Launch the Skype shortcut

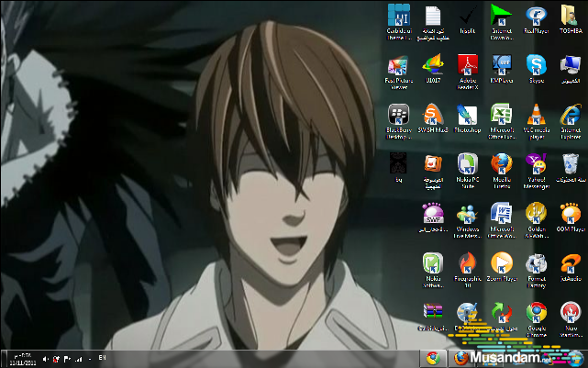click(x=537, y=69)
